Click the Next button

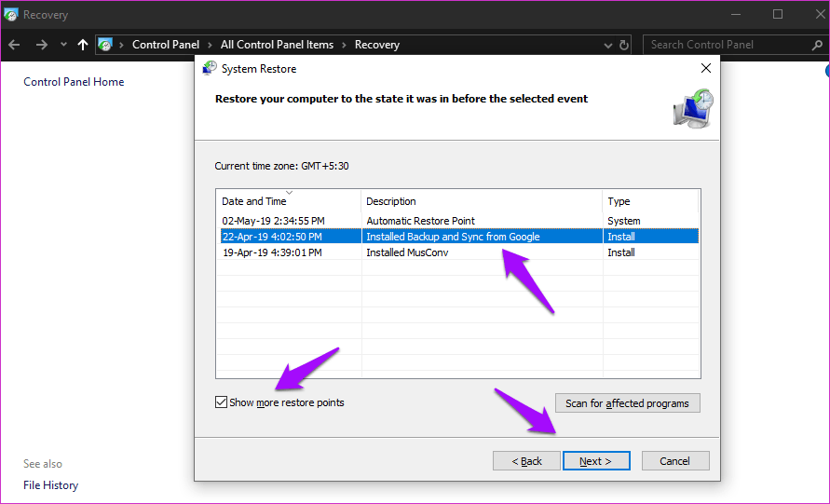[x=596, y=461]
